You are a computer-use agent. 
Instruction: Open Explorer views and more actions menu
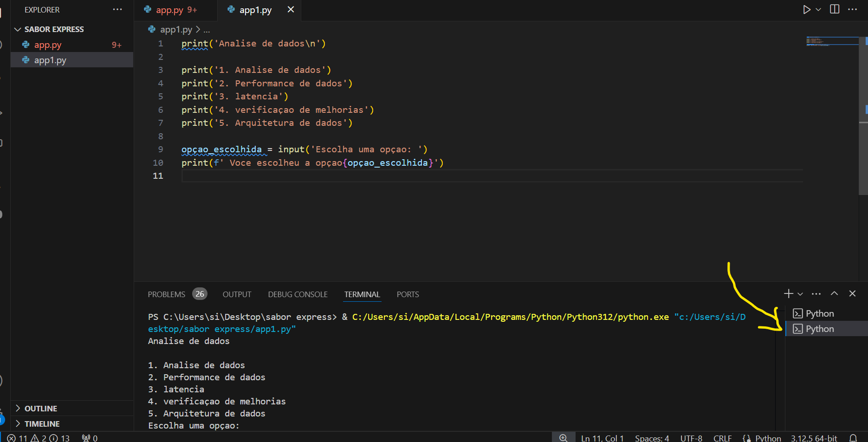117,9
